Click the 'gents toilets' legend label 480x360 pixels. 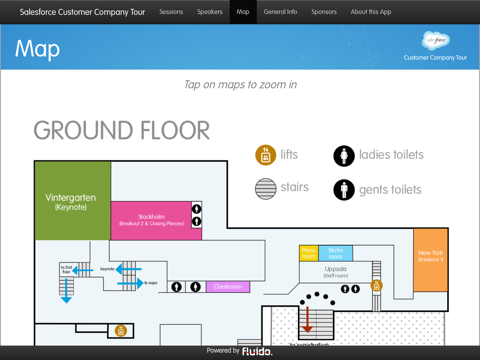click(x=390, y=190)
